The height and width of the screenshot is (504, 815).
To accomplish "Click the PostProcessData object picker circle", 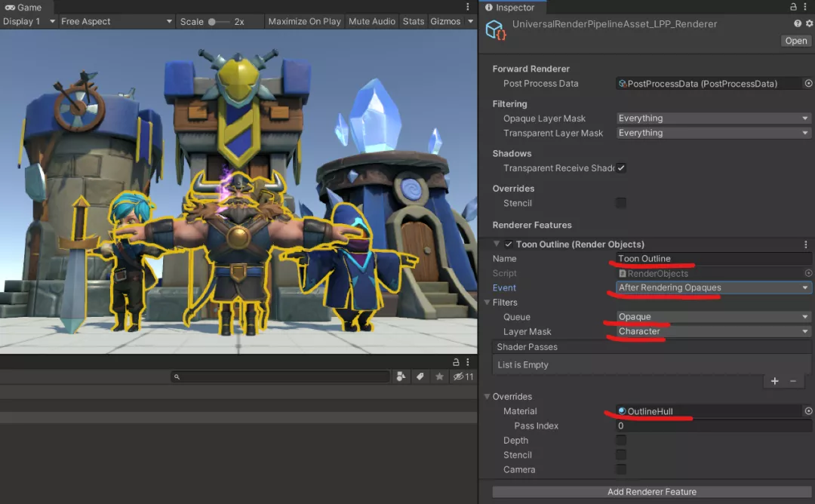I will pyautogui.click(x=807, y=83).
